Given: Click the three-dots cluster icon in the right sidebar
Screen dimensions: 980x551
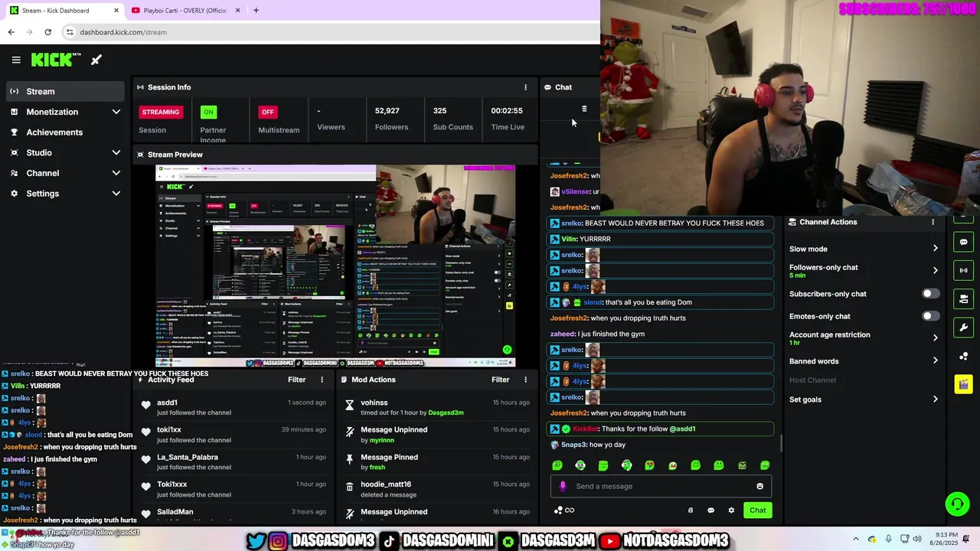Looking at the screenshot, I should (963, 356).
